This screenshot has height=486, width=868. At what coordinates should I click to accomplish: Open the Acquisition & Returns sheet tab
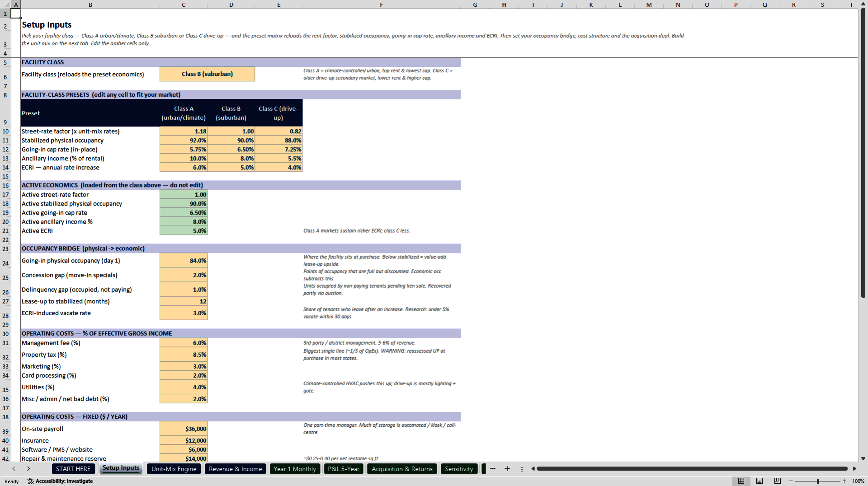tap(402, 469)
